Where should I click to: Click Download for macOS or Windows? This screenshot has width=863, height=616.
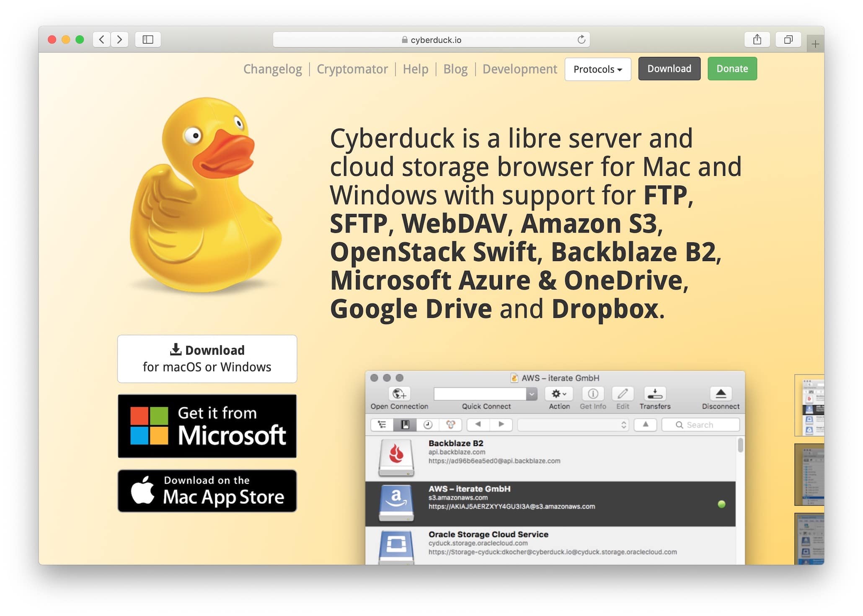point(207,358)
